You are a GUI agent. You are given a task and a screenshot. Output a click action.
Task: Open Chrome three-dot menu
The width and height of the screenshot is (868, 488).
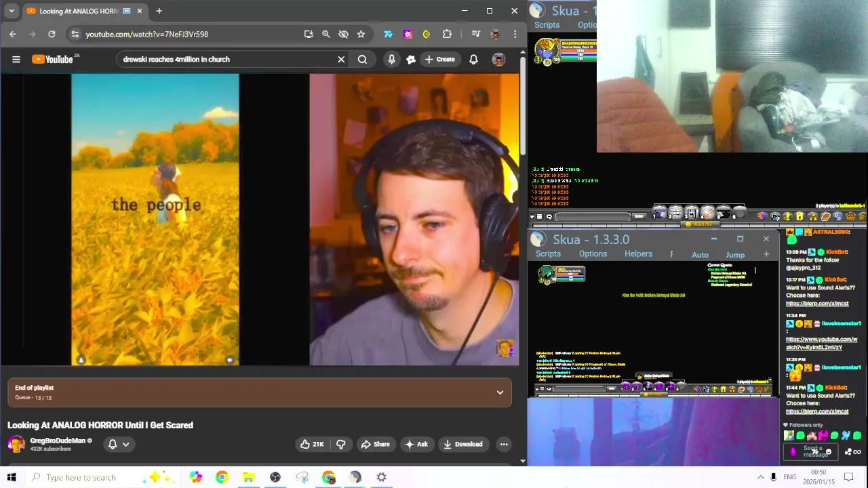(515, 34)
